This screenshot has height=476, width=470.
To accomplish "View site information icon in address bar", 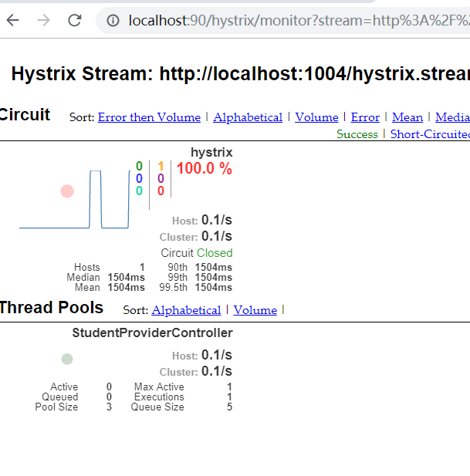I will pos(113,21).
